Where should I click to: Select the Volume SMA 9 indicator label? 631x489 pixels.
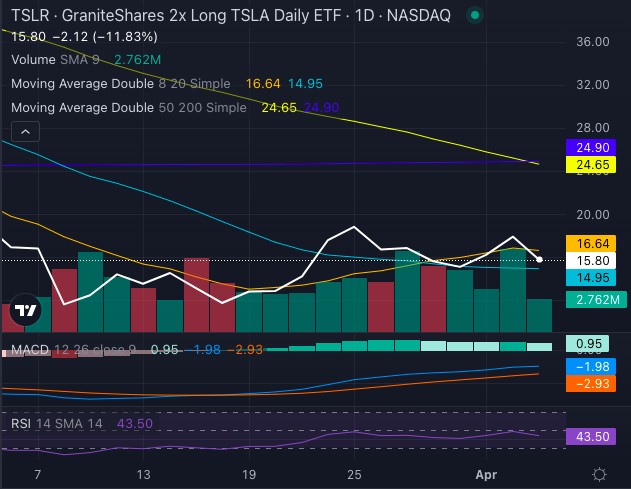55,60
